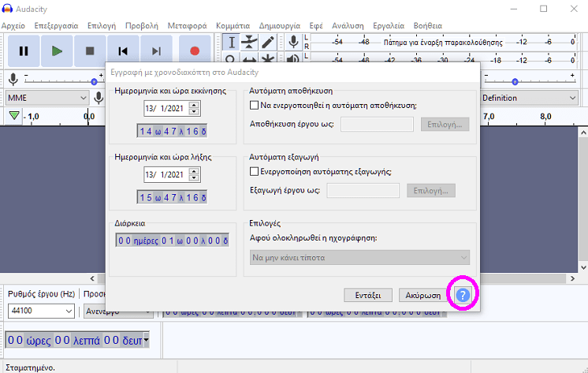This screenshot has height=373, width=588.
Task: Open the Επιλογή menu
Action: (102, 26)
